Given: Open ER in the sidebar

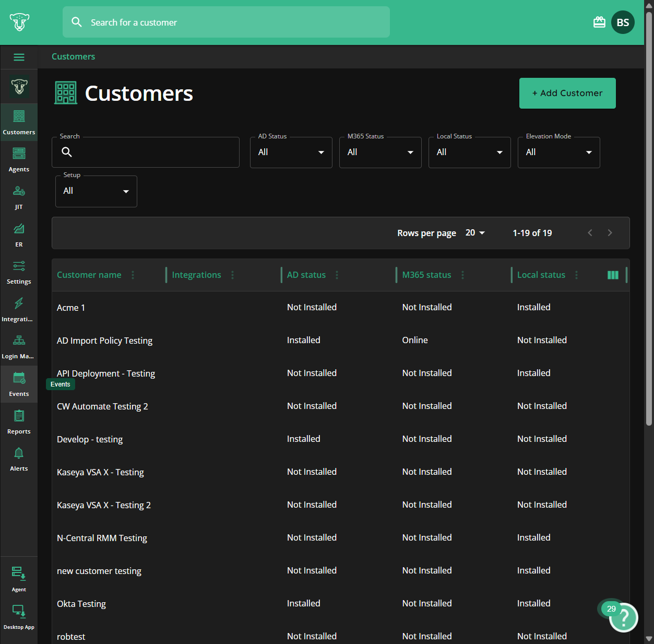Looking at the screenshot, I should point(19,235).
